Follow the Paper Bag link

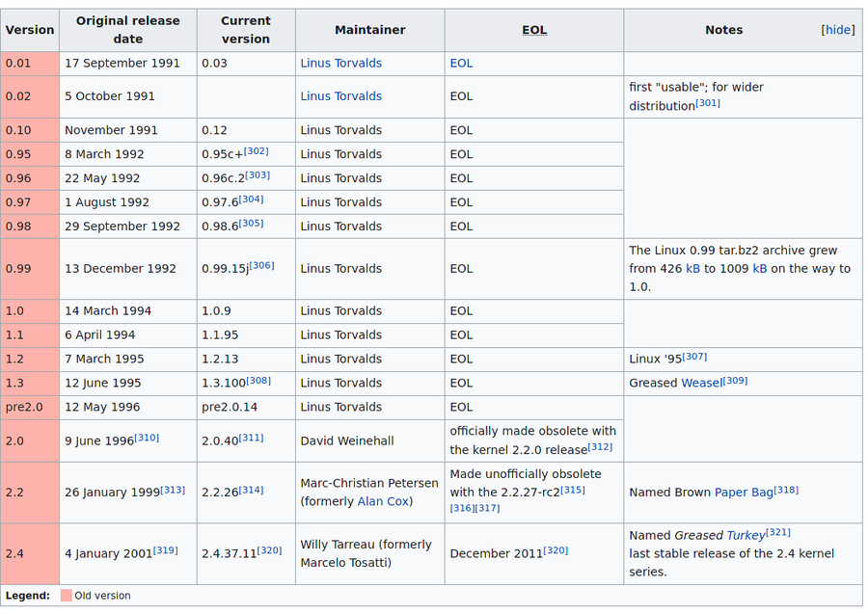tap(744, 493)
